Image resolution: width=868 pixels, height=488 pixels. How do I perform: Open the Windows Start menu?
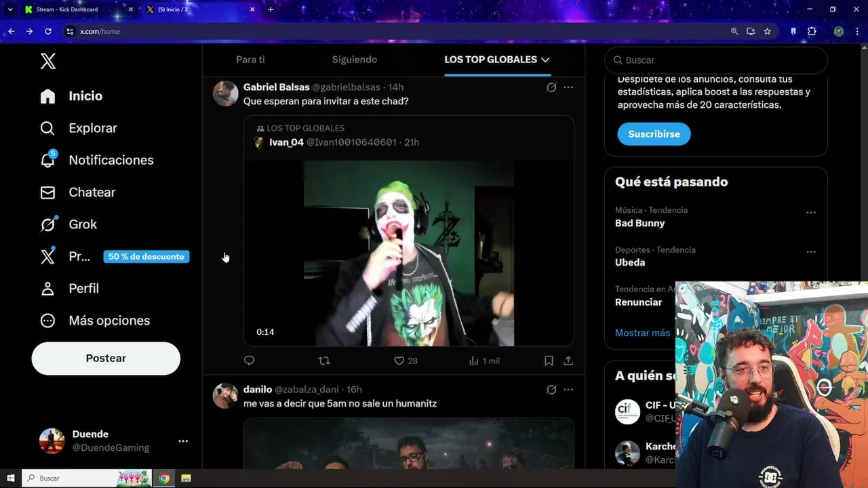click(x=11, y=478)
